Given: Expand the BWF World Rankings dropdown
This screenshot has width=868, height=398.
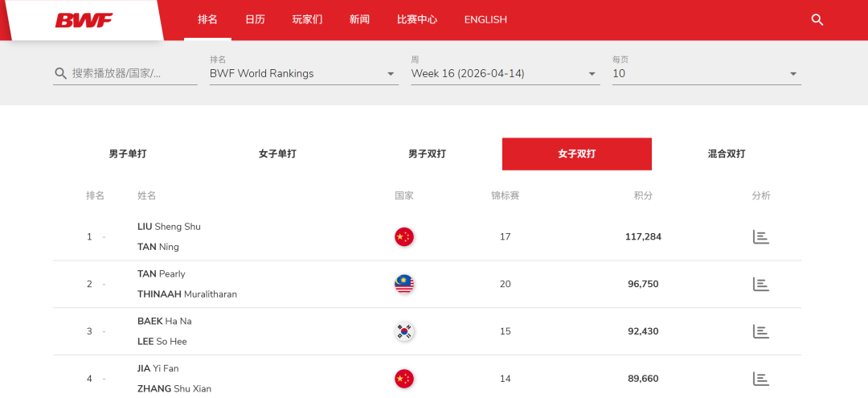Looking at the screenshot, I should point(303,73).
